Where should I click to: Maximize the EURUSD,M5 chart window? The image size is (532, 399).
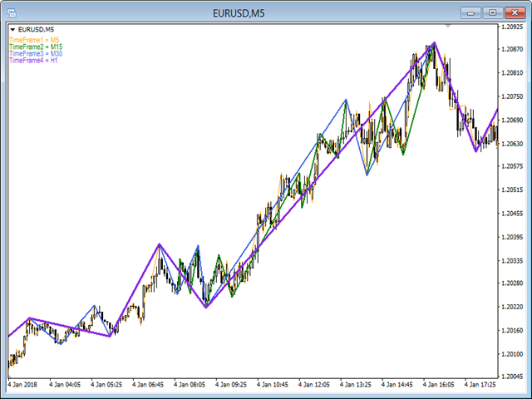[493, 13]
